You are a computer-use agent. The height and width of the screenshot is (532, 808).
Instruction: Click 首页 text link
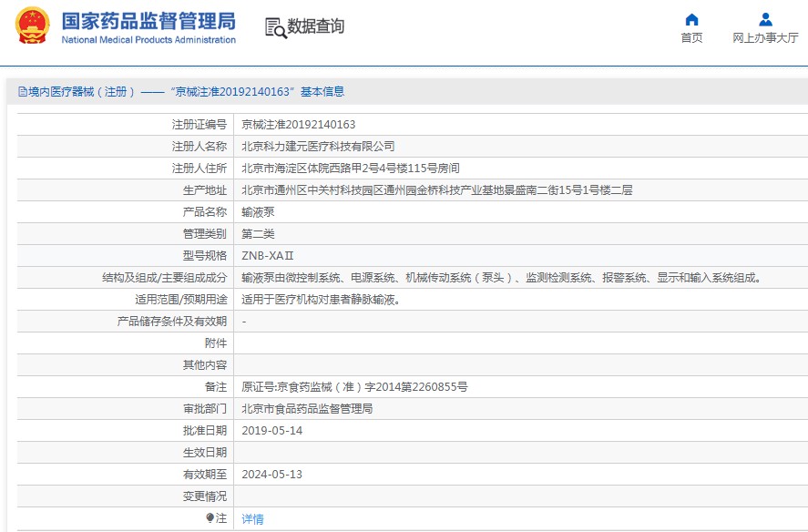pyautogui.click(x=691, y=37)
